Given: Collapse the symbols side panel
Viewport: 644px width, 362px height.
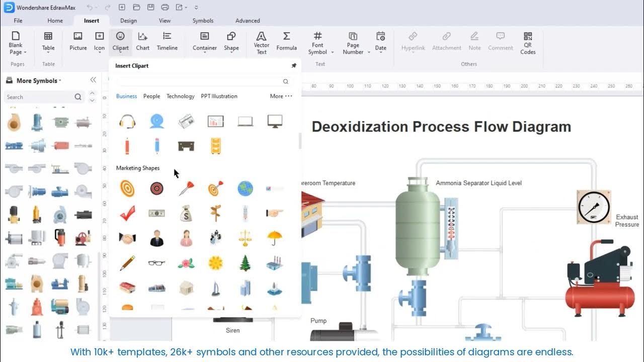Looking at the screenshot, I should point(93,80).
